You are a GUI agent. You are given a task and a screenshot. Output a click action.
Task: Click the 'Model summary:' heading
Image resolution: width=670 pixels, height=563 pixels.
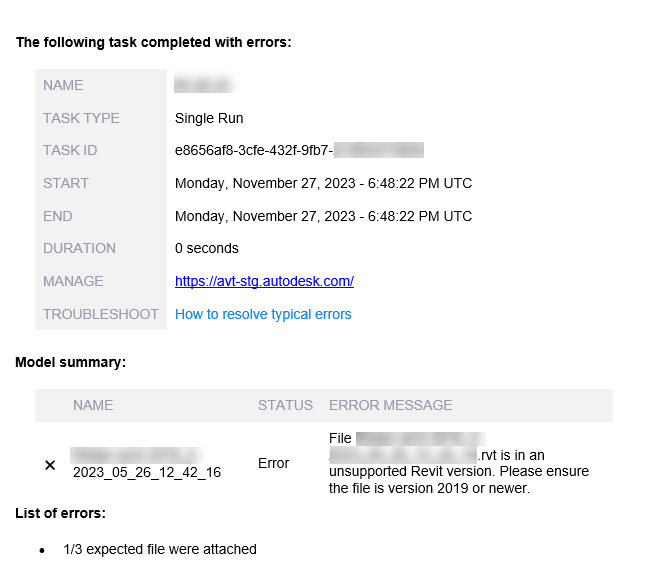click(70, 362)
